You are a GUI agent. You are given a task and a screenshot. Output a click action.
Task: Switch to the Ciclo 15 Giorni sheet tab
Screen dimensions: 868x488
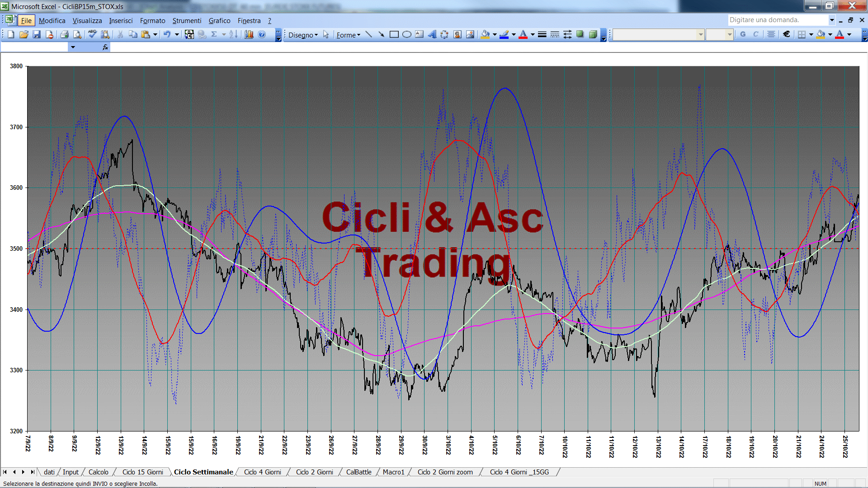click(142, 472)
